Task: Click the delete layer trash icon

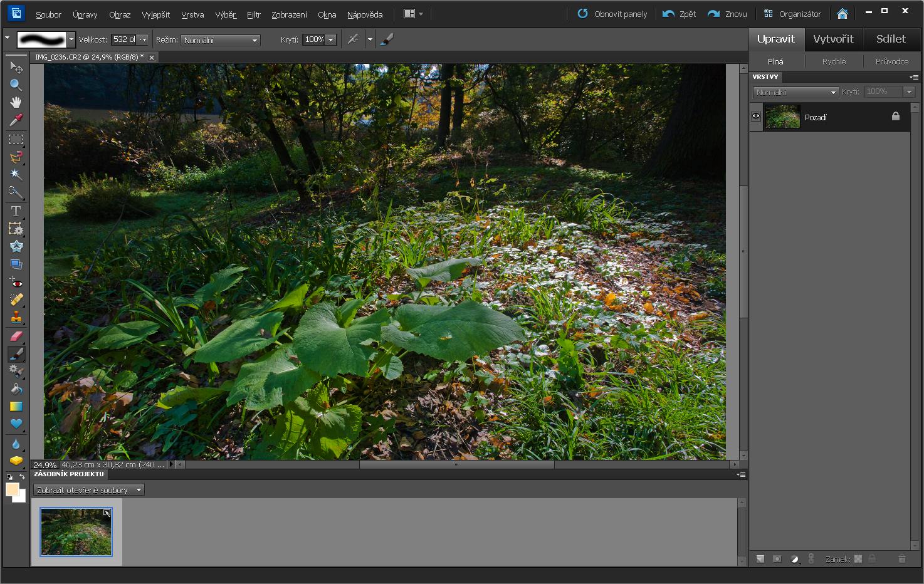Action: (901, 558)
